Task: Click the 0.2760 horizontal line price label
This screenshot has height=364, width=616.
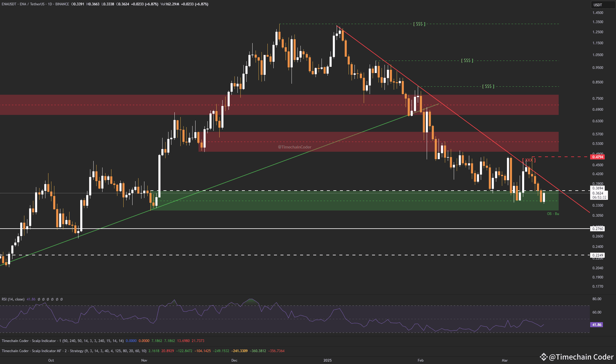Action: tap(598, 229)
